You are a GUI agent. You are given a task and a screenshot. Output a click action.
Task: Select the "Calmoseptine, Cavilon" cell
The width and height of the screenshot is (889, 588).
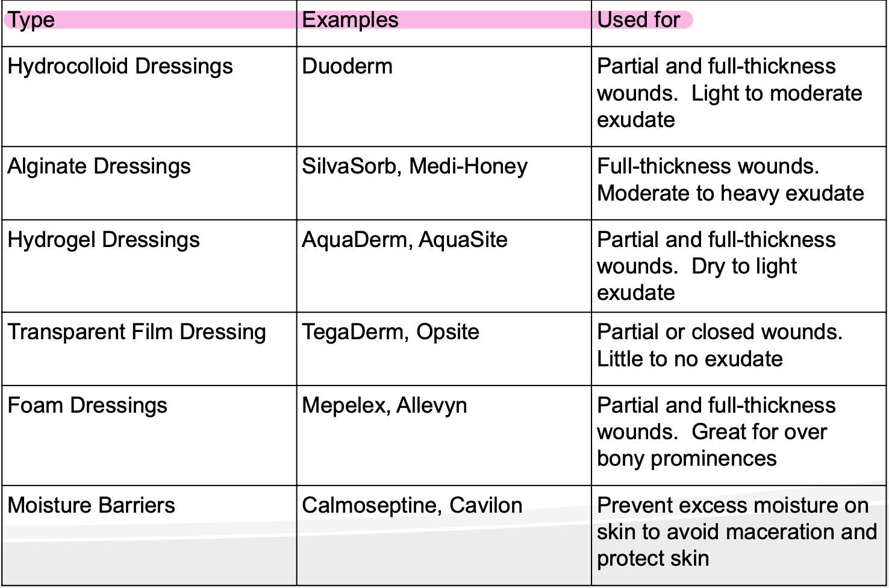point(412,505)
